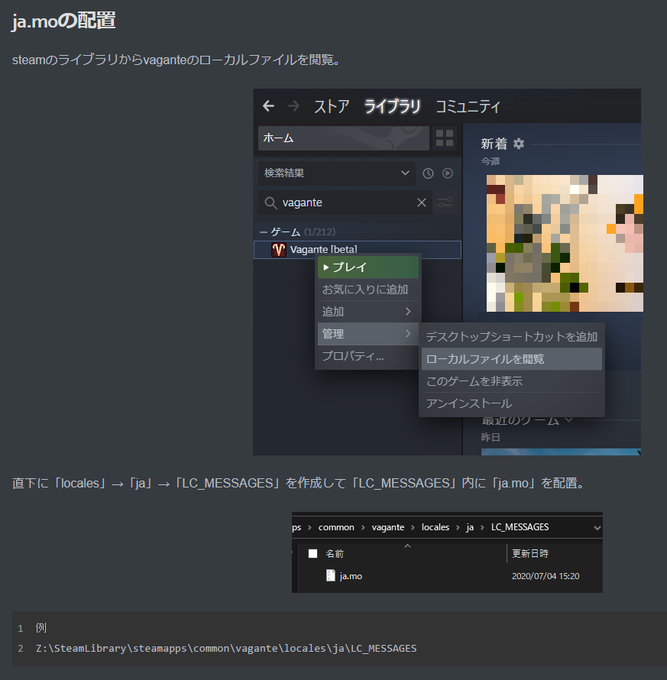This screenshot has height=680, width=667.
Task: Click the ja breadcrumb folder
Action: pyautogui.click(x=470, y=527)
